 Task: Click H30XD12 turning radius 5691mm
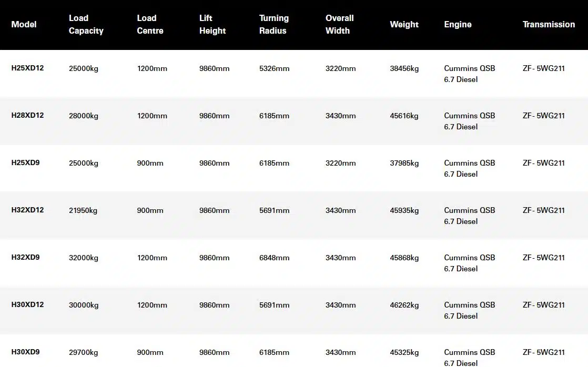[x=274, y=305]
